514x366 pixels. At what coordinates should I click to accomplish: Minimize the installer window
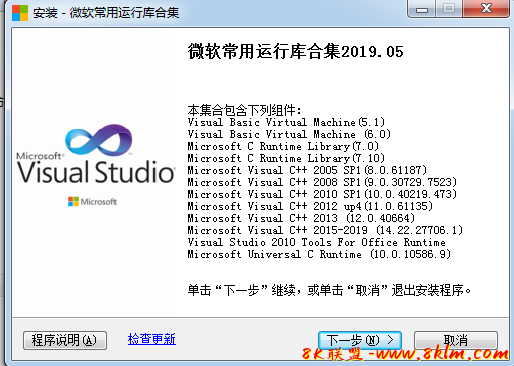[422, 9]
